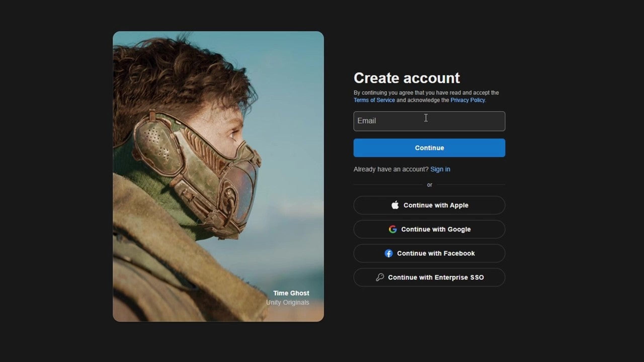Click the Email input field
This screenshot has width=644, height=362.
pos(429,121)
